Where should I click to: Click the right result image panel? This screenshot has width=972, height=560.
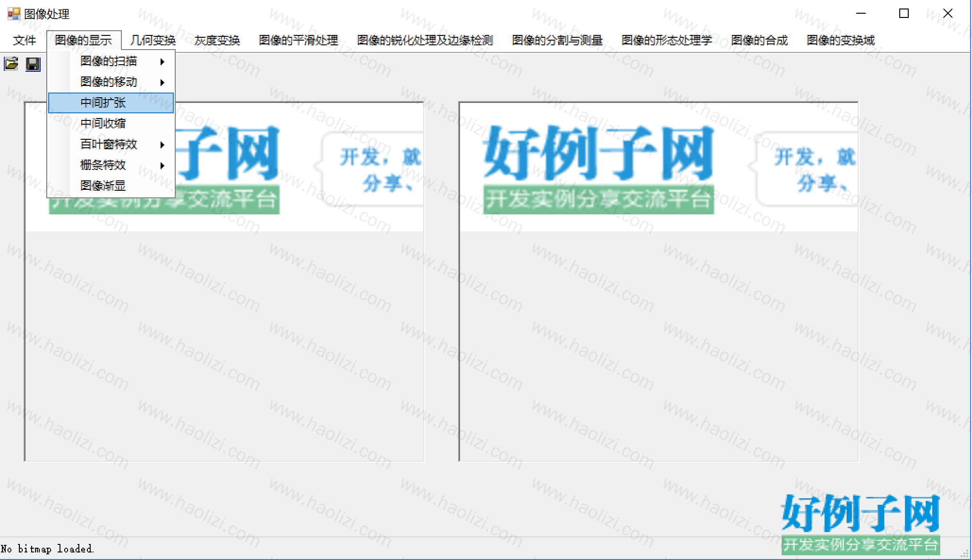point(658,281)
